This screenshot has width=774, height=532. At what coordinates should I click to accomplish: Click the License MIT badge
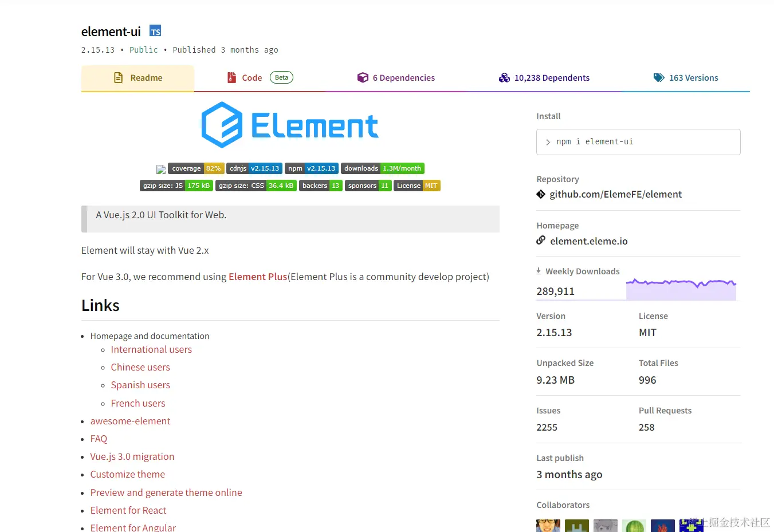[417, 186]
